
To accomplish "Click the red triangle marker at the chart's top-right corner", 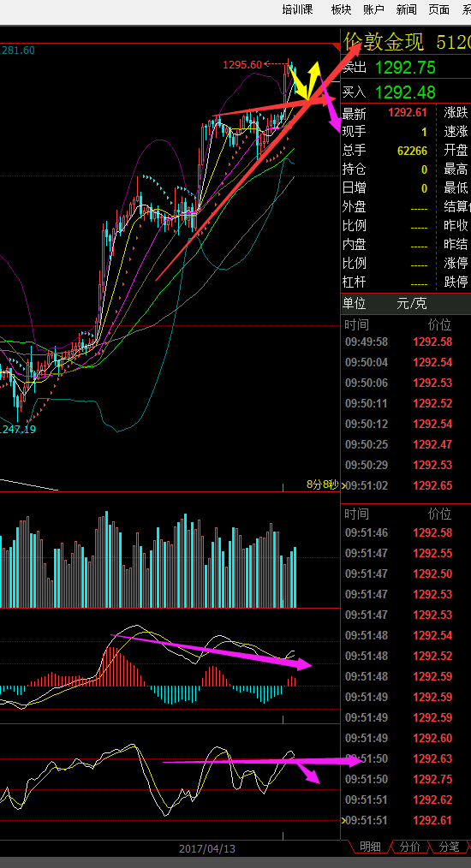I will click(x=336, y=47).
